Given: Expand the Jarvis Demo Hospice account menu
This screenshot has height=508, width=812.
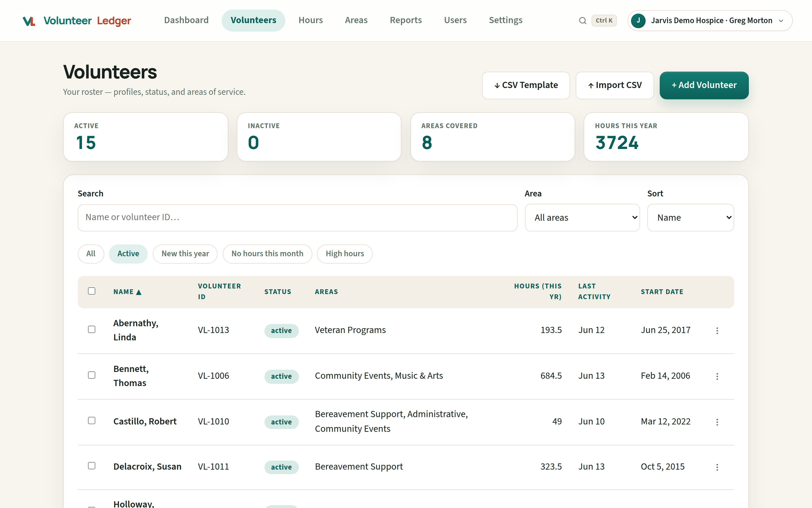Looking at the screenshot, I should (710, 21).
